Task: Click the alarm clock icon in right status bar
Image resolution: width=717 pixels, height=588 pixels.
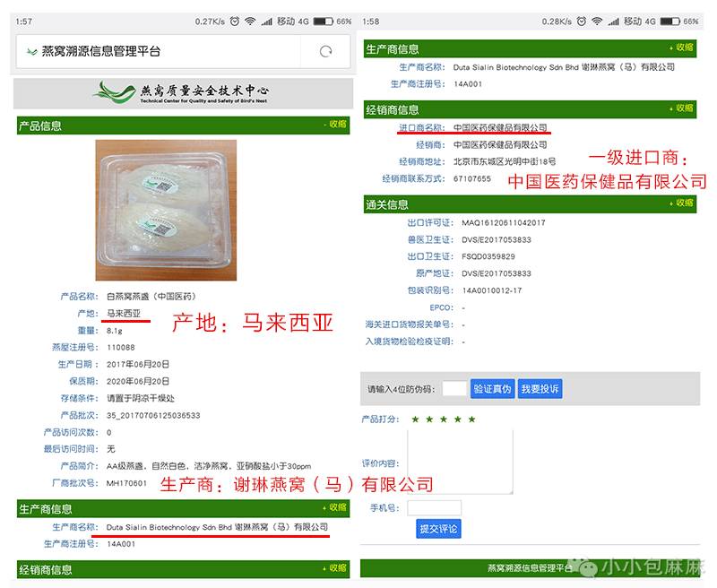Action: pyautogui.click(x=581, y=22)
